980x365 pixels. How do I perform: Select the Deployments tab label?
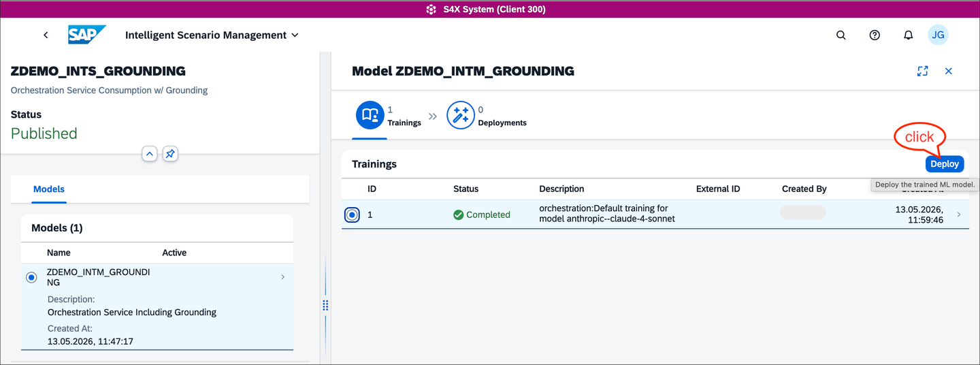click(502, 123)
